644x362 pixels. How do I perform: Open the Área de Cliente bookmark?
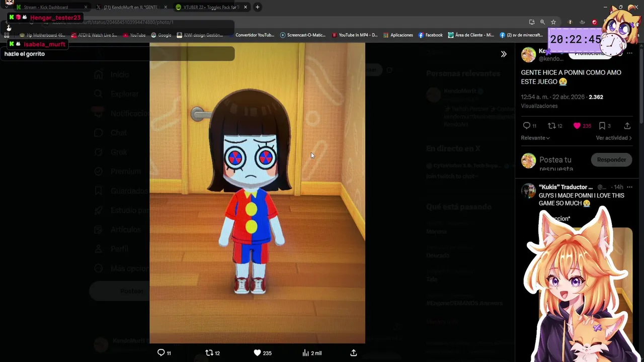coord(471,35)
